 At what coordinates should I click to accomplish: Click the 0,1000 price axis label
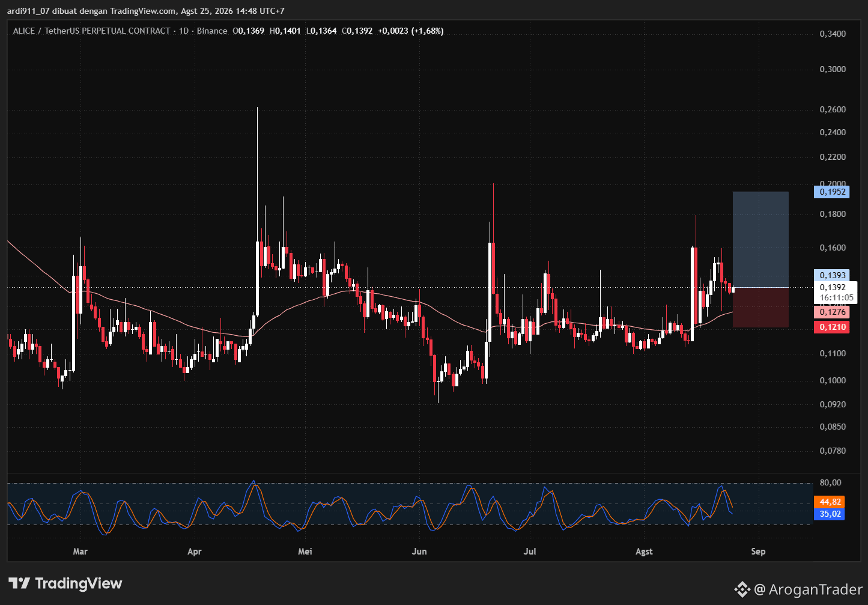click(x=833, y=380)
